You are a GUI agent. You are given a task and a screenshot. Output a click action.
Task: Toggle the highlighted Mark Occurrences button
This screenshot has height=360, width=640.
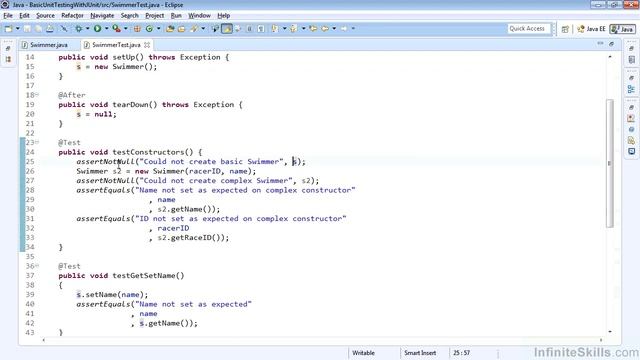227,29
